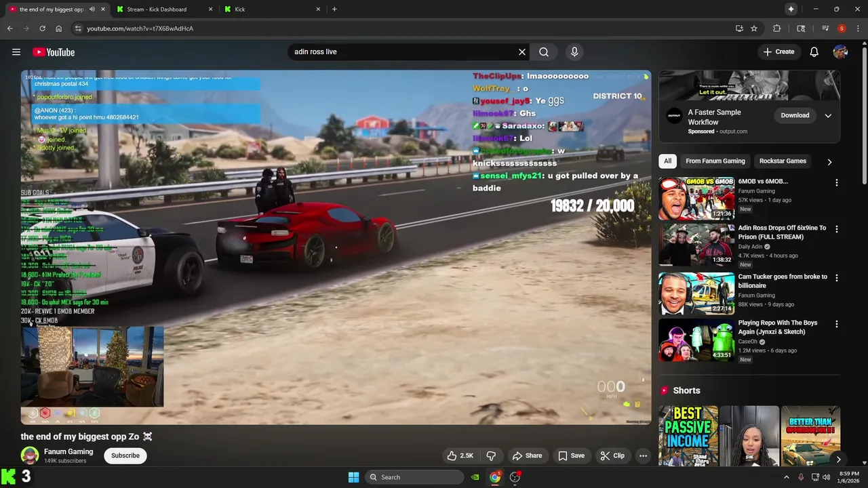Screen dimensions: 868x488
Task: Go to the YouTube home logo
Action: (54, 52)
